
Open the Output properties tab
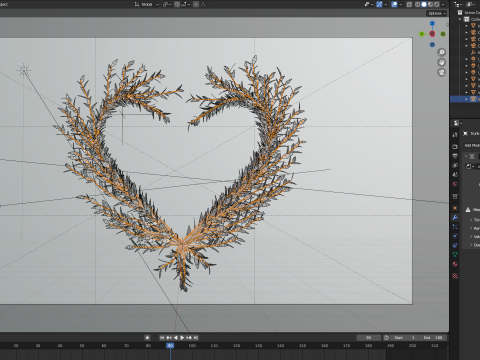455,156
